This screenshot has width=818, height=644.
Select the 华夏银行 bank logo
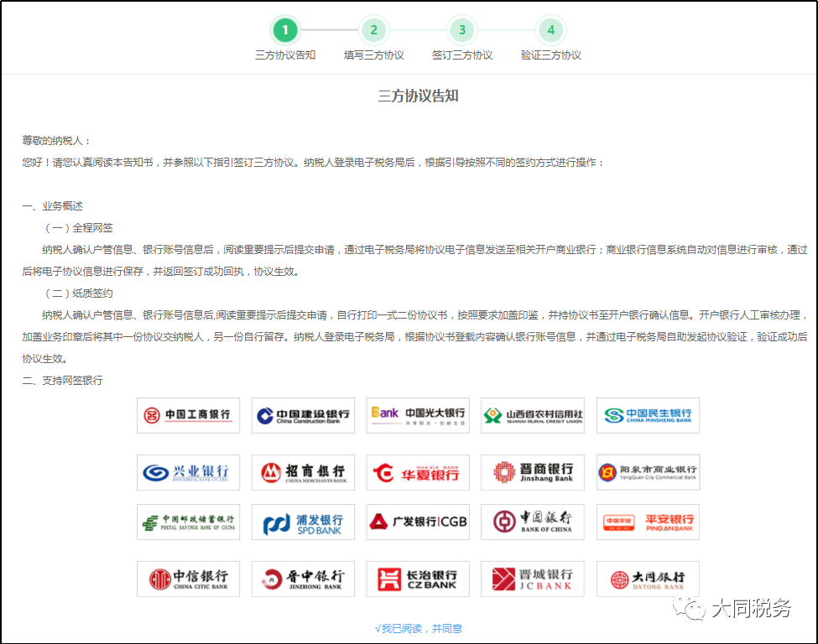(418, 472)
